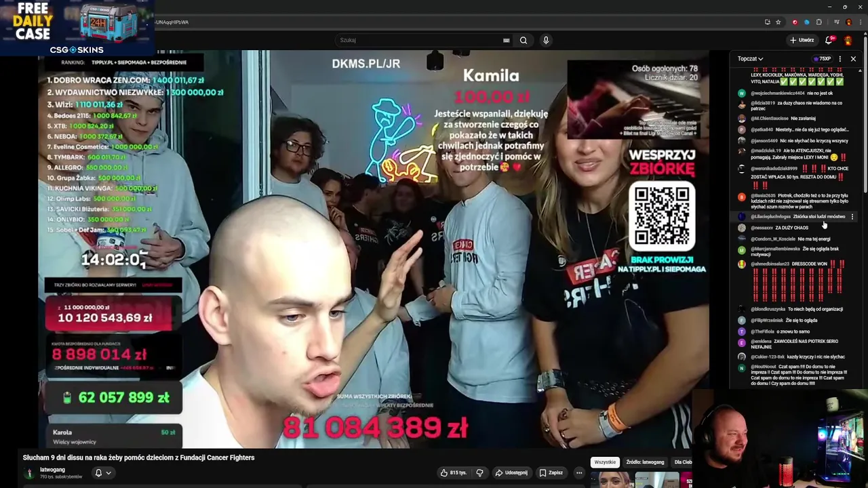Expand the Topczat chat mode dropdown
The image size is (868, 488).
[751, 59]
